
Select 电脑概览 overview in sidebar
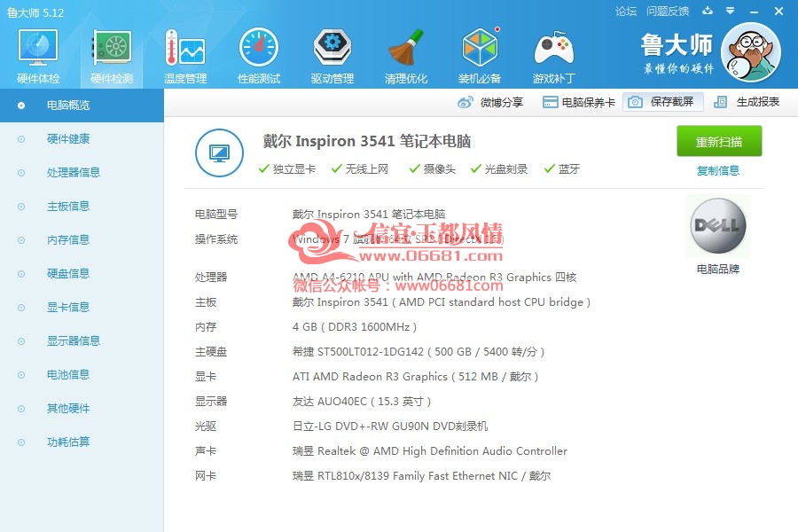click(82, 106)
